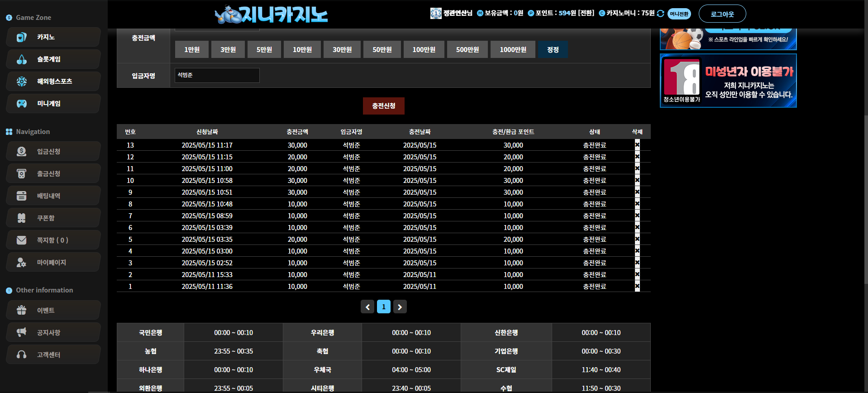Open the 쪽지함 message inbox
The width and height of the screenshot is (868, 393).
coord(53,240)
